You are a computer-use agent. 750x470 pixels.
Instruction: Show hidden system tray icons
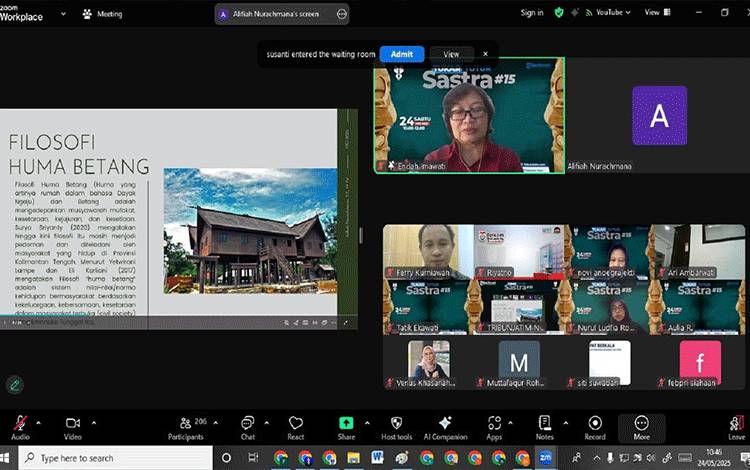[x=596, y=458]
